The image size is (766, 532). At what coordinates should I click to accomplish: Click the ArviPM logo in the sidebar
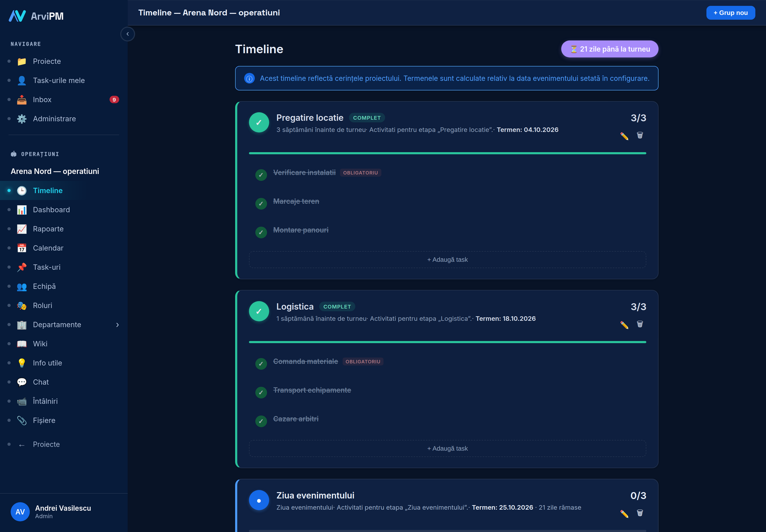coord(36,16)
